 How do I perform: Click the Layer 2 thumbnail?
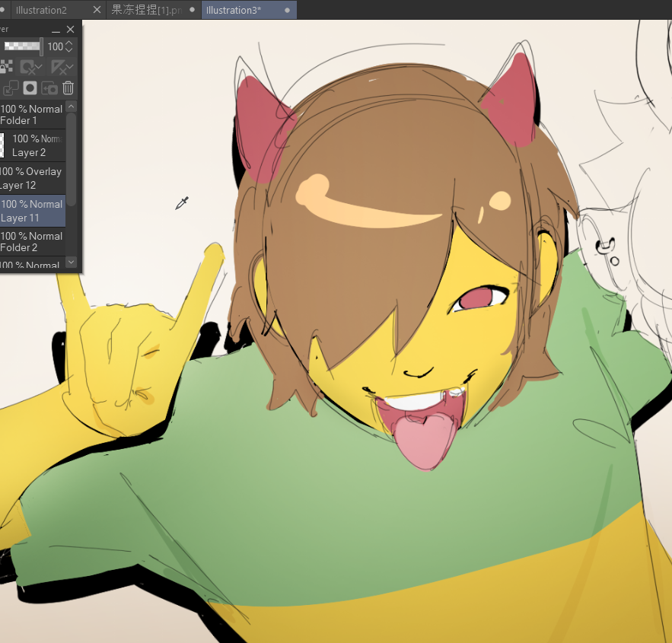point(2,145)
